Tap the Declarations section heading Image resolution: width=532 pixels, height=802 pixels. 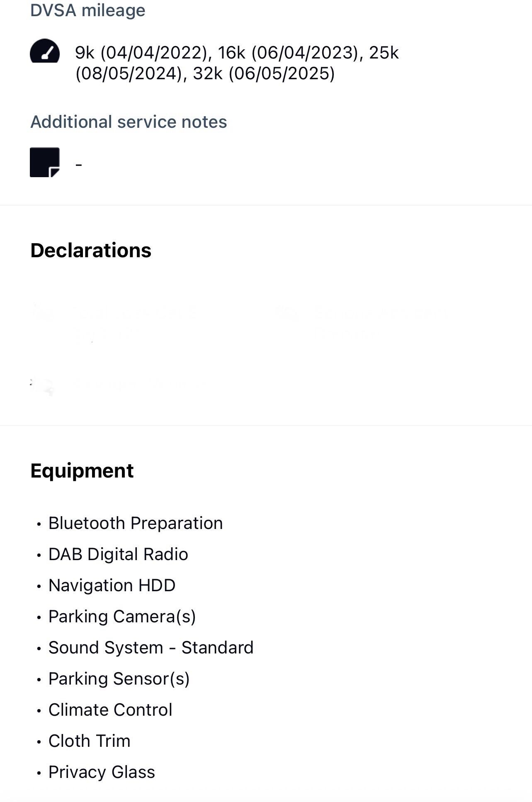[x=91, y=251]
